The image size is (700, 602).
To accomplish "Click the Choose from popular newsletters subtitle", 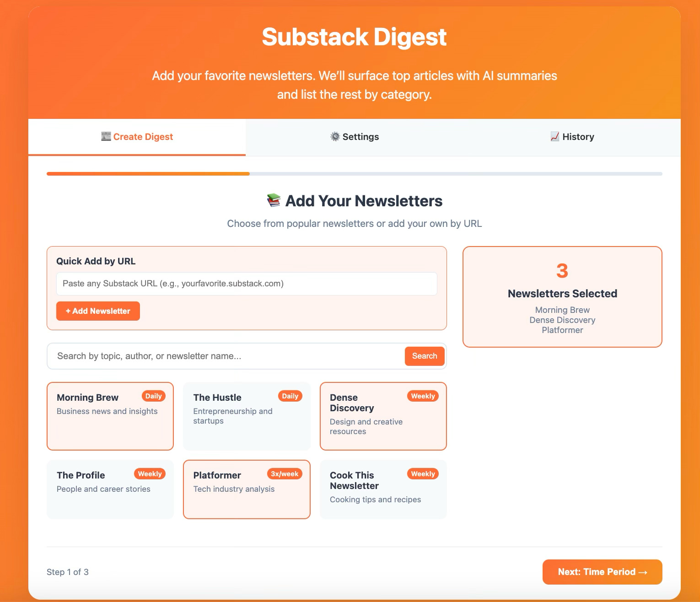I will (x=355, y=224).
